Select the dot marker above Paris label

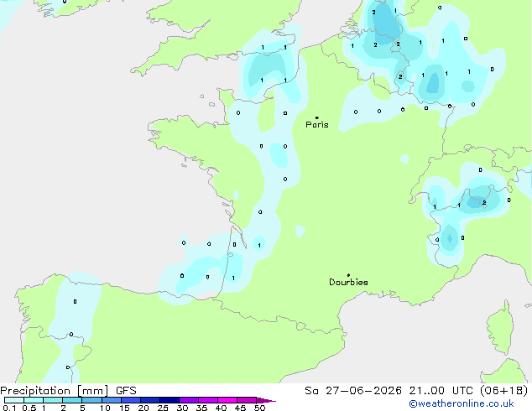[x=317, y=117]
